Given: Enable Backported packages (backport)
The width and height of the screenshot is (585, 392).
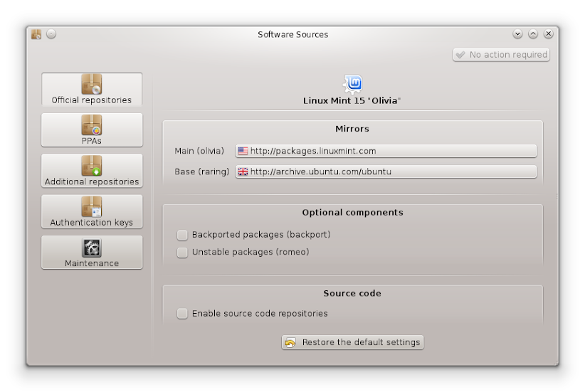Looking at the screenshot, I should (182, 235).
